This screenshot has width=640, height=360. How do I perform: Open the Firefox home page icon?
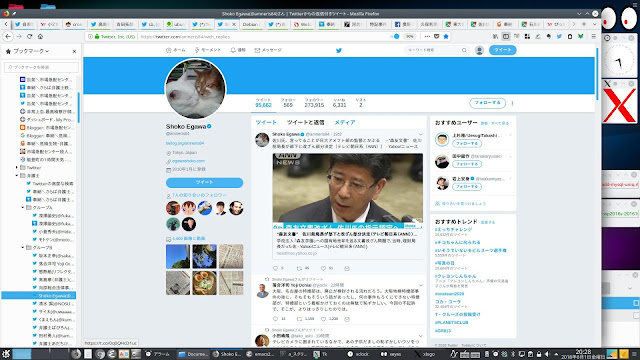(40, 36)
